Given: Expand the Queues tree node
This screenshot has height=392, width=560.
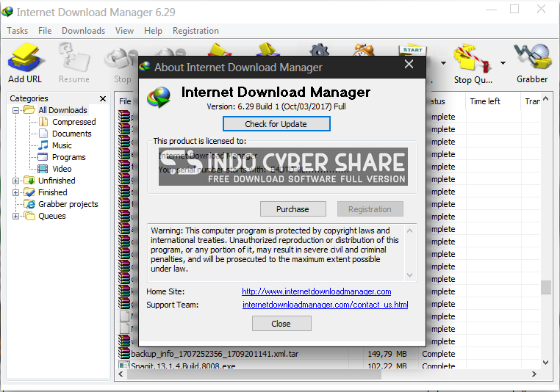Looking at the screenshot, I should [15, 216].
